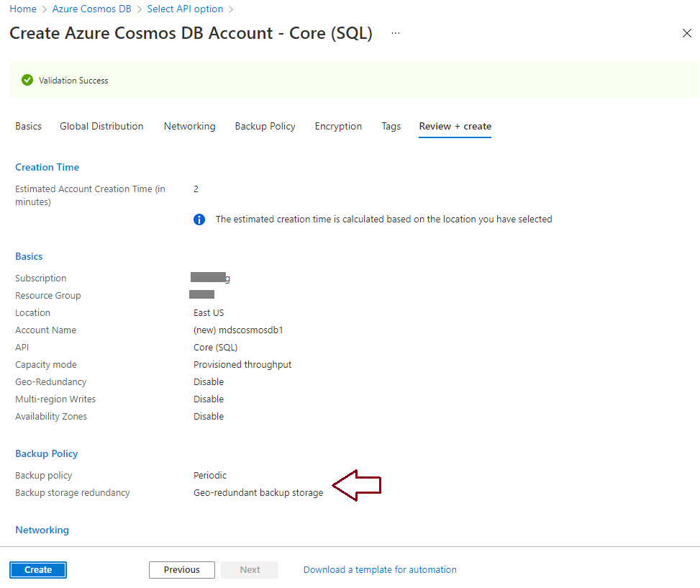This screenshot has height=588, width=700.
Task: Click the red arrow annotation near backup storage
Action: click(x=357, y=485)
